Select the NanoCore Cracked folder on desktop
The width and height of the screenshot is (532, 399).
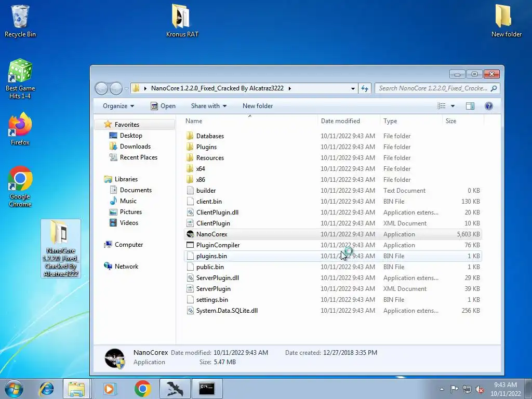61,249
